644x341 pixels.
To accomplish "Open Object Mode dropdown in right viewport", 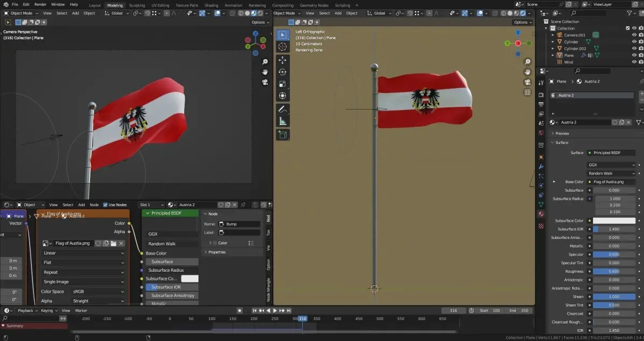I will click(288, 13).
